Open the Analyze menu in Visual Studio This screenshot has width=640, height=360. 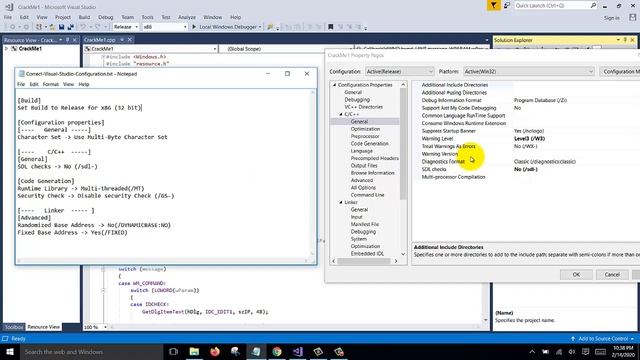coord(187,17)
